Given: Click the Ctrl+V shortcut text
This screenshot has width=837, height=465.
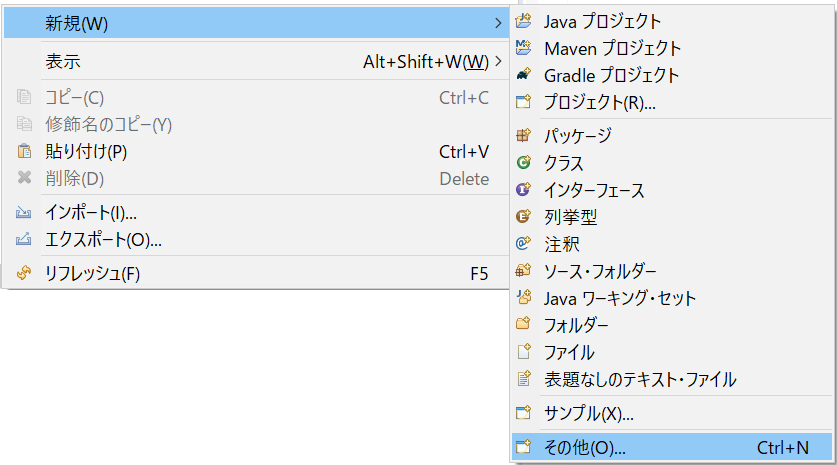Looking at the screenshot, I should coord(464,152).
